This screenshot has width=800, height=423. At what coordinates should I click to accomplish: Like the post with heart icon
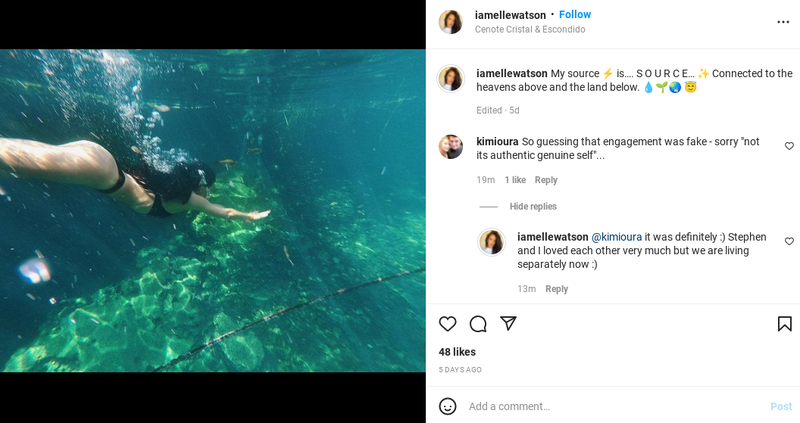coord(447,324)
